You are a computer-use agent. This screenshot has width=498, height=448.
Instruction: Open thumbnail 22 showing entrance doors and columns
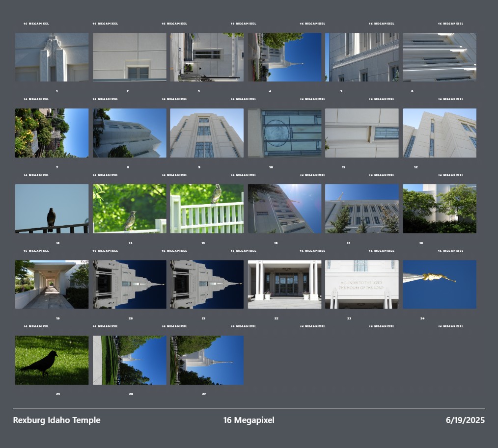click(x=284, y=284)
